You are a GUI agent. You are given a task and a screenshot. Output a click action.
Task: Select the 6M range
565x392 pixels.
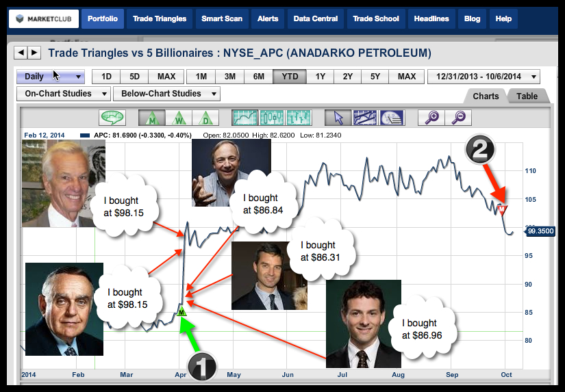point(259,77)
